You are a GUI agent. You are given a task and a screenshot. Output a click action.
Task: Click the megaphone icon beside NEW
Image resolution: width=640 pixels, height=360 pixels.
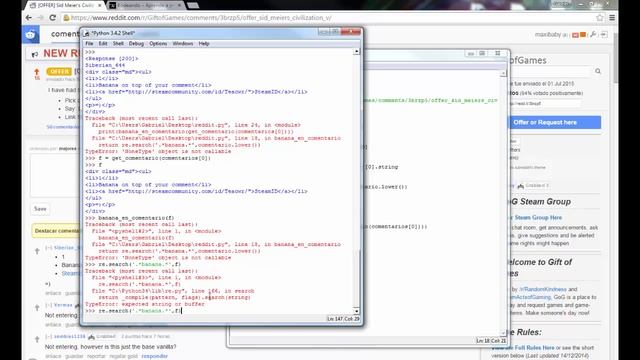[x=35, y=54]
